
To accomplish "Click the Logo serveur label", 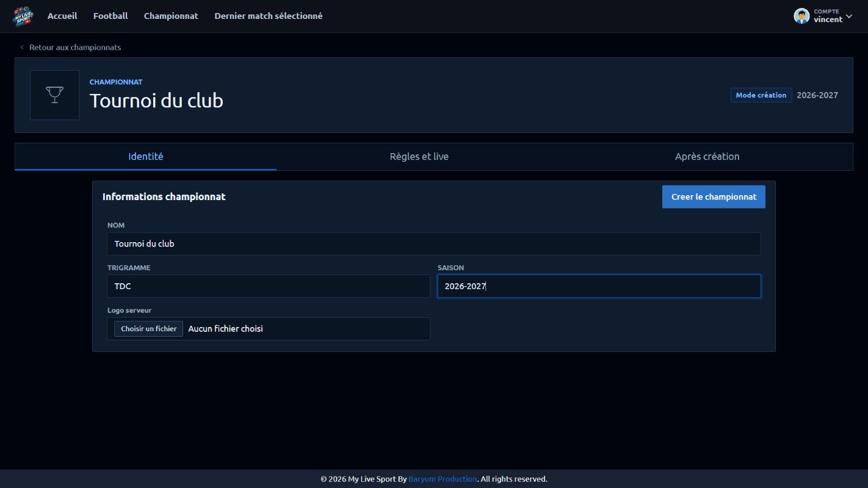I will (129, 310).
